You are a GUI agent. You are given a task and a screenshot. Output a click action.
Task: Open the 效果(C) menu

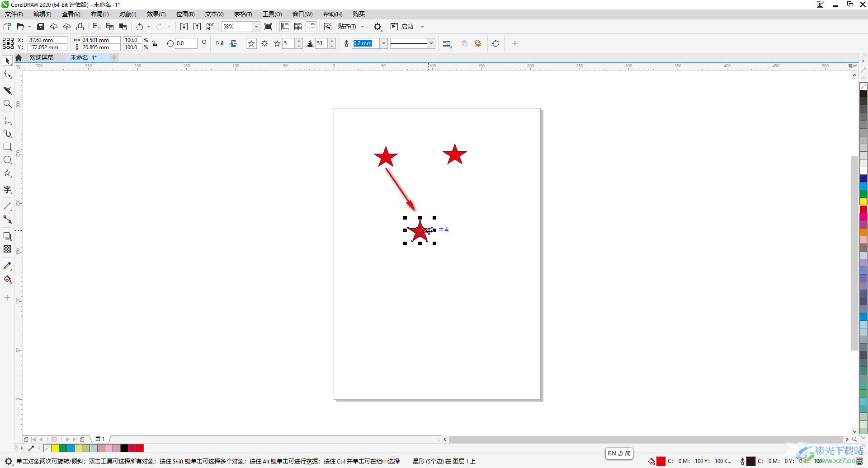[x=156, y=14]
